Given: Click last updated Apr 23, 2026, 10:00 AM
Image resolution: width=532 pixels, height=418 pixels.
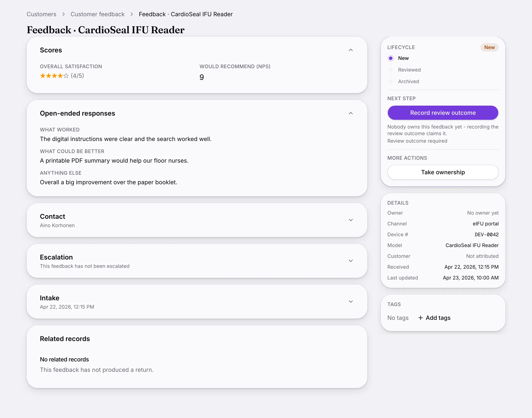Looking at the screenshot, I should tap(471, 278).
